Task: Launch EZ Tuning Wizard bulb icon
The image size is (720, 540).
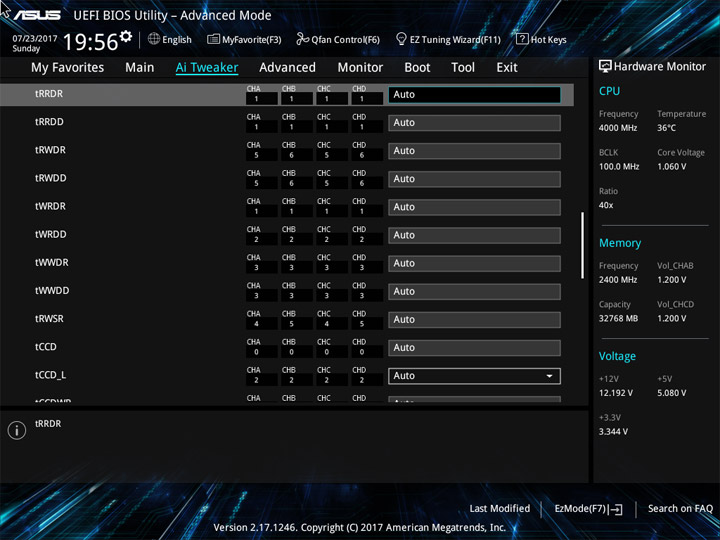Action: point(401,39)
